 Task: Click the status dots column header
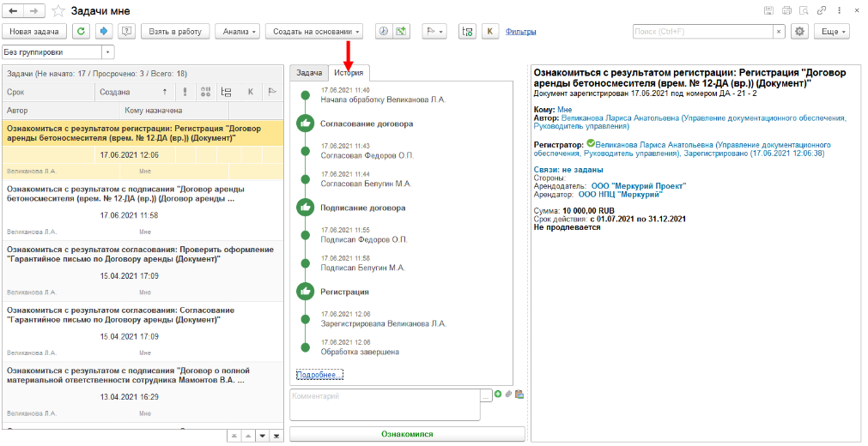(x=206, y=92)
